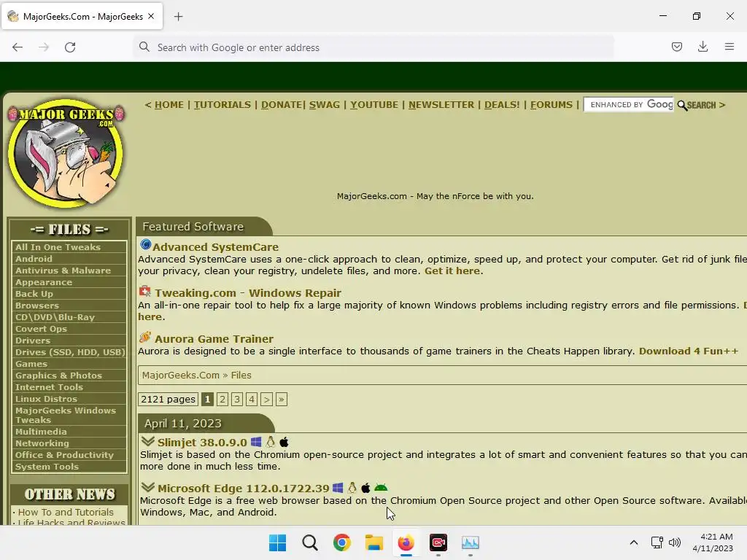This screenshot has width=747, height=560.
Task: Click the MajorGeeks logo image
Action: click(66, 154)
